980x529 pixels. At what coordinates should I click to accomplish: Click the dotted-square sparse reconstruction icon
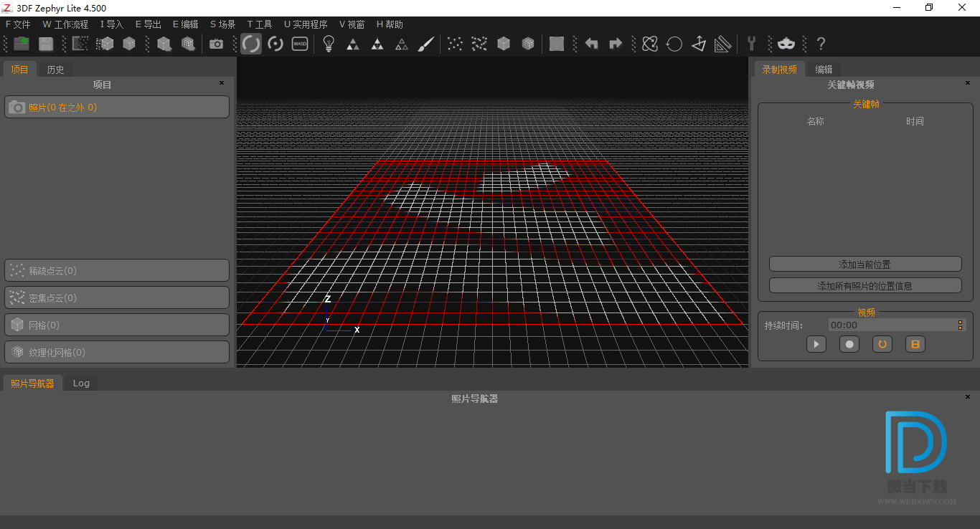click(80, 44)
